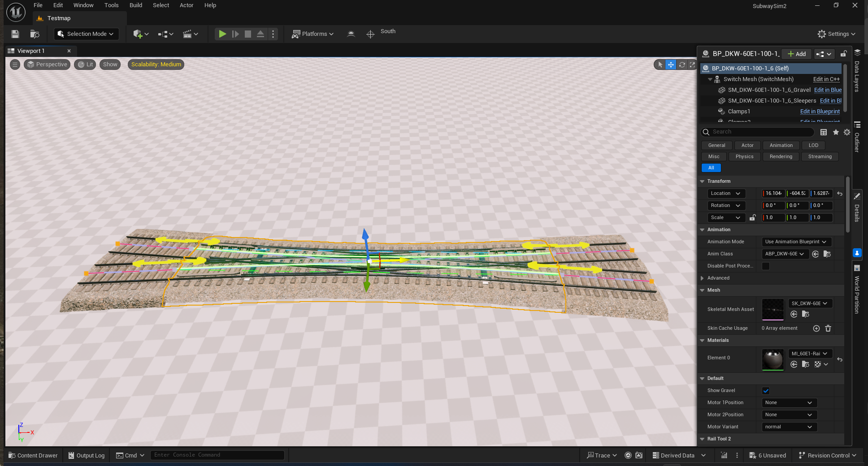Screen dimensions: 868x466
Task: Enable the Disable Post Process checkbox
Action: coord(766,266)
